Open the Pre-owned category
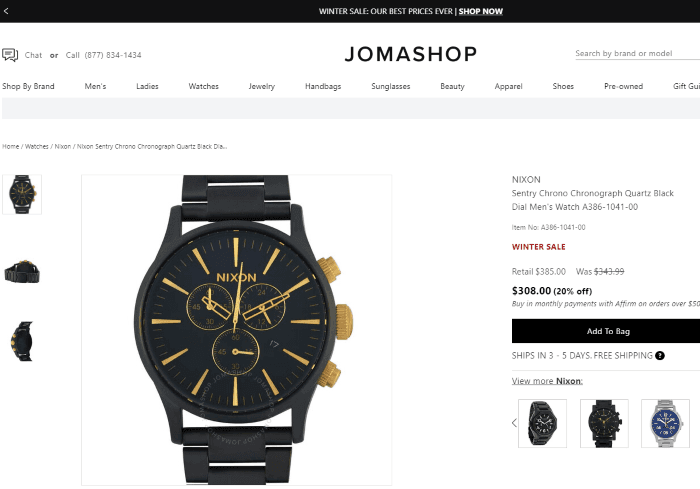700x489 pixels. click(x=624, y=86)
